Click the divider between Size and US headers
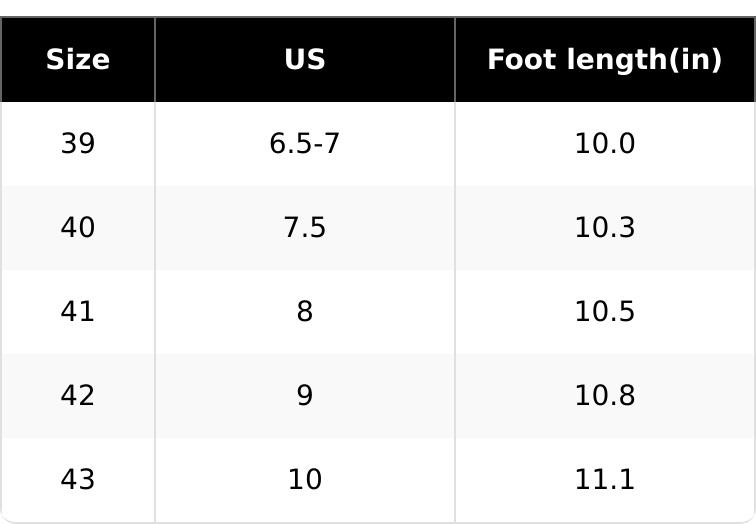Screen dimensions: 756x524 155,60
